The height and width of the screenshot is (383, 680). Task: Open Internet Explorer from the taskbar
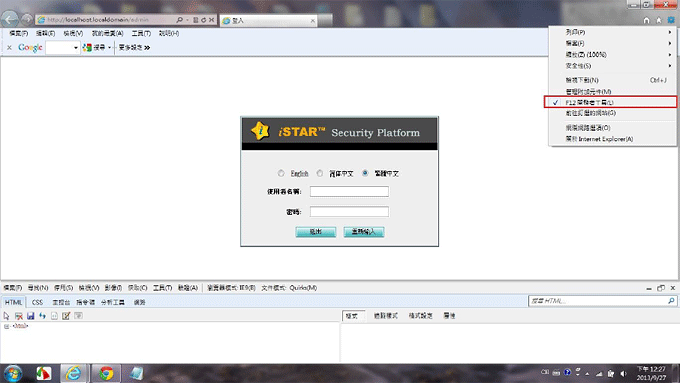point(73,373)
